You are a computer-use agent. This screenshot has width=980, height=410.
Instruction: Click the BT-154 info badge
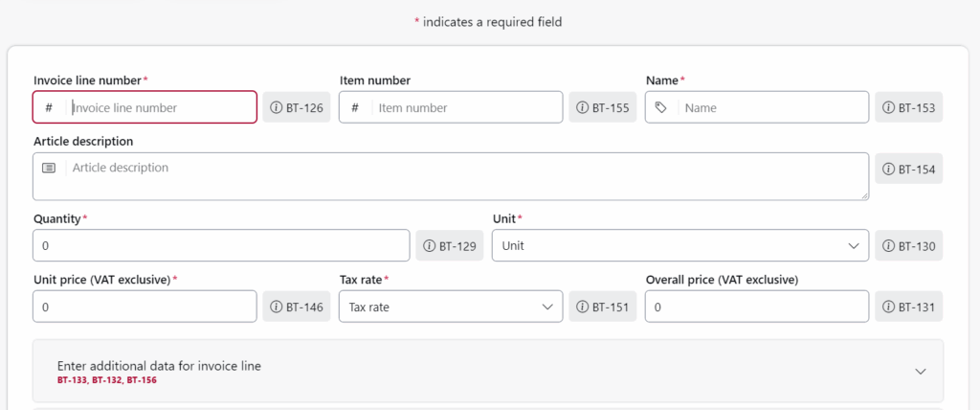pos(909,169)
